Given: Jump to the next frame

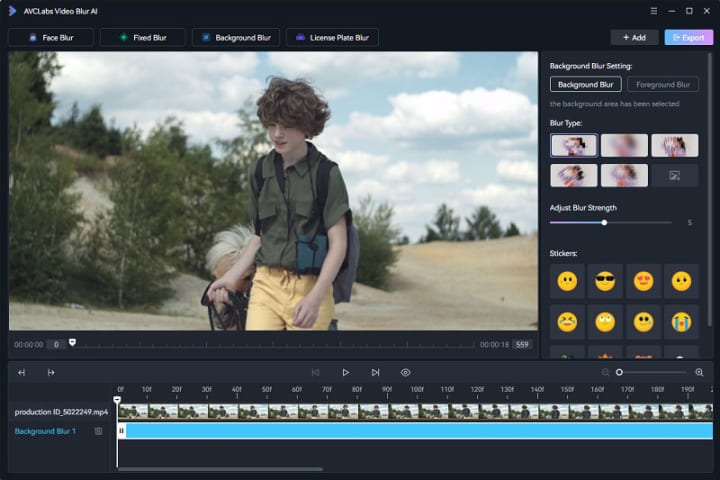Looking at the screenshot, I should click(375, 372).
